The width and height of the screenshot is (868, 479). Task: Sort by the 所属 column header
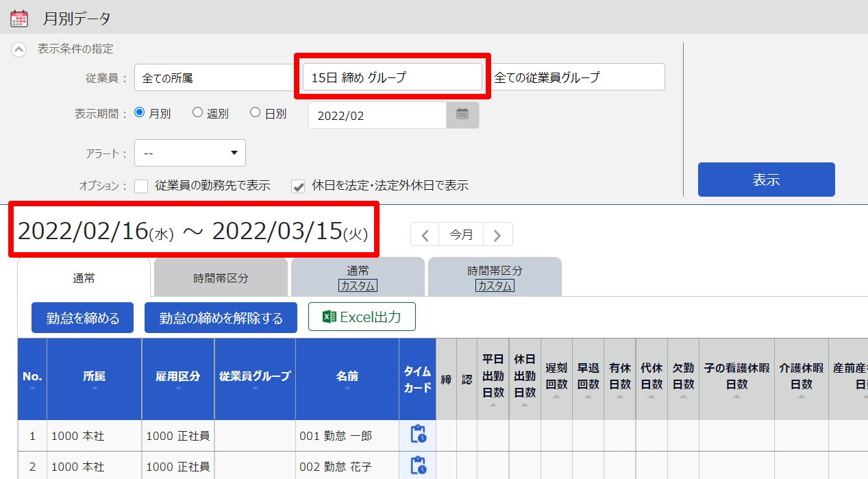95,379
